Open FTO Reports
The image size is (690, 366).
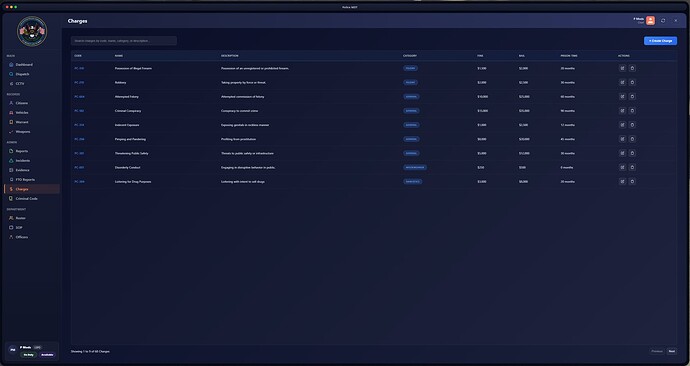[32, 179]
